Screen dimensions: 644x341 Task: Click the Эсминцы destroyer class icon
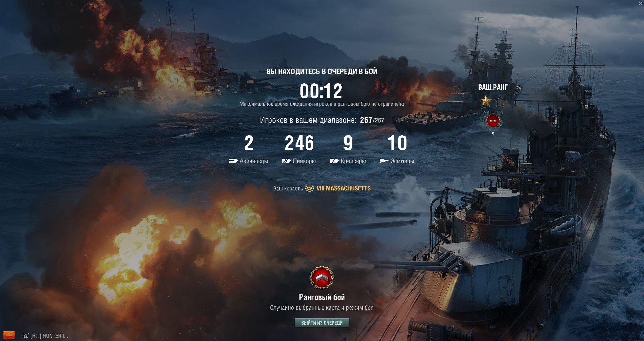pos(384,161)
